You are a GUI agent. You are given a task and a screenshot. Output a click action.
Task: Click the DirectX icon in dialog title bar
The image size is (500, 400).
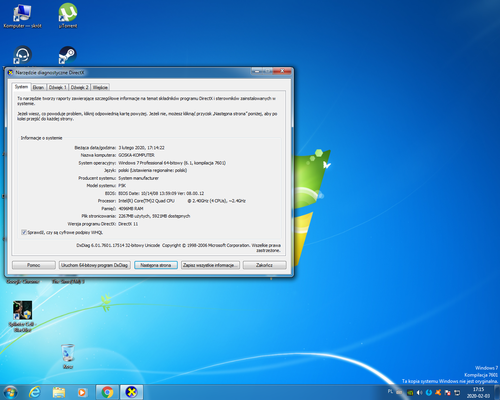(x=10, y=72)
